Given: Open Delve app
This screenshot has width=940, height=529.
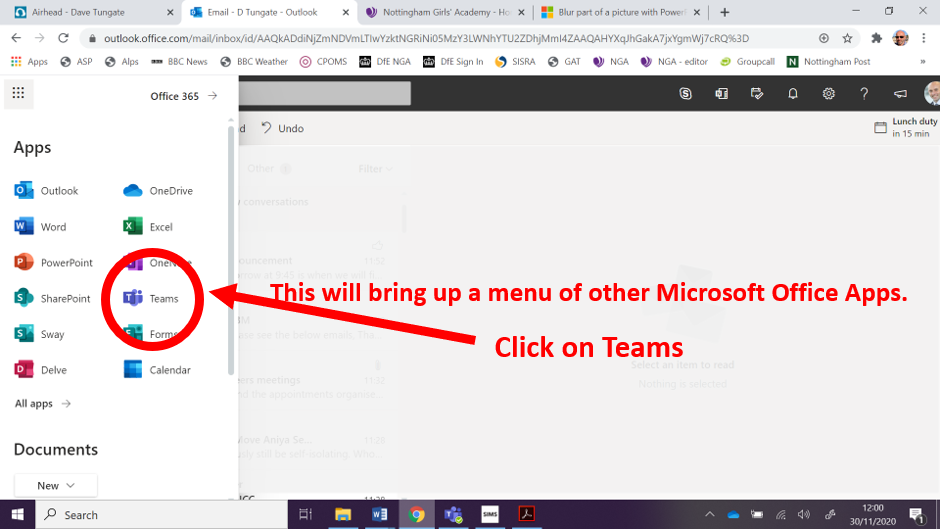Looking at the screenshot, I should [40, 370].
